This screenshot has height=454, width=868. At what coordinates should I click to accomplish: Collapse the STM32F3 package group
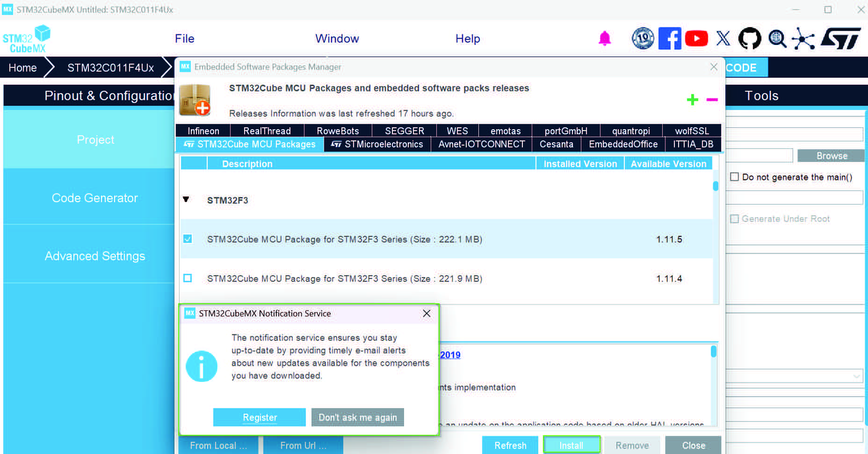pyautogui.click(x=186, y=199)
